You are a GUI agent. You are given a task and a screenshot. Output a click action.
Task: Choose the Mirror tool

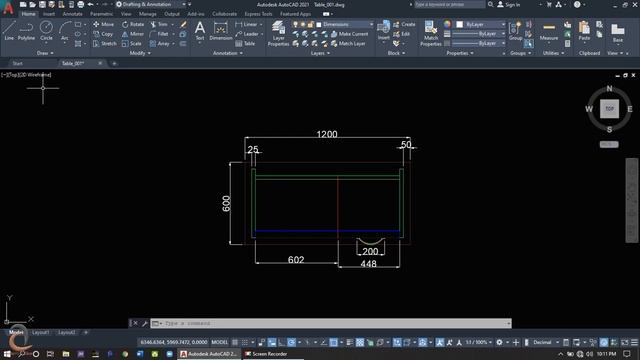point(133,34)
